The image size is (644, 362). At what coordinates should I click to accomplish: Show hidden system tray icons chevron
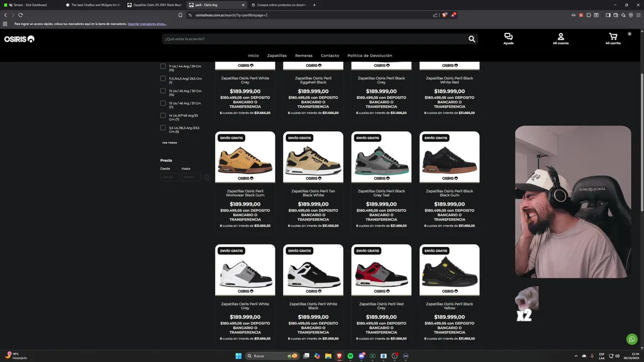tap(577, 356)
